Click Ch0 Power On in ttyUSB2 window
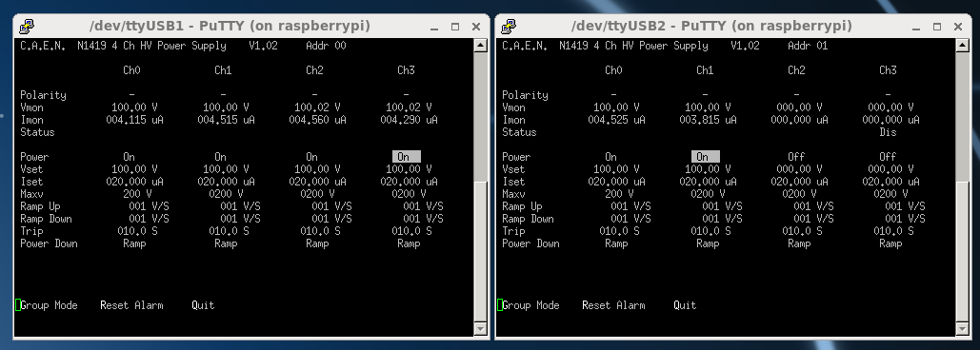This screenshot has width=980, height=350. [610, 157]
